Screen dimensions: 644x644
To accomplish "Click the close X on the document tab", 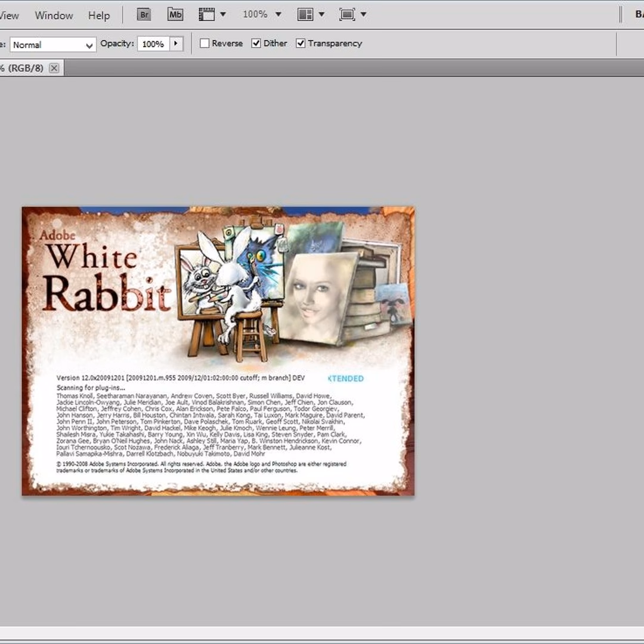I will 54,68.
